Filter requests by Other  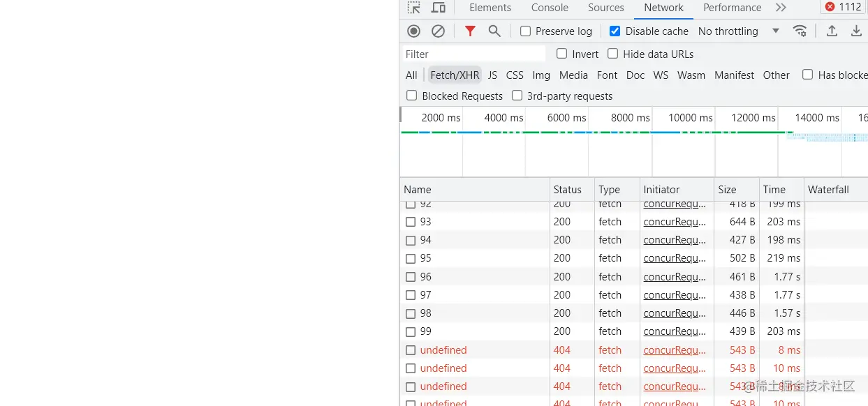click(x=776, y=75)
